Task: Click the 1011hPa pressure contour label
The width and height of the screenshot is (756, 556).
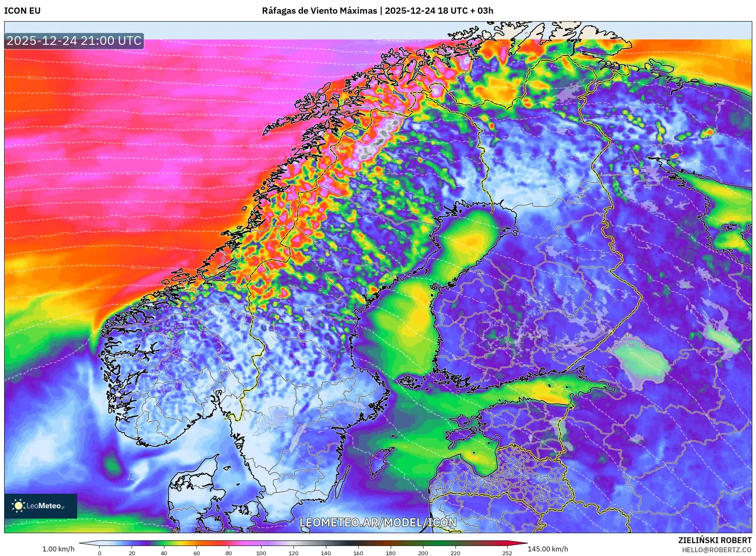Action: [x=37, y=78]
